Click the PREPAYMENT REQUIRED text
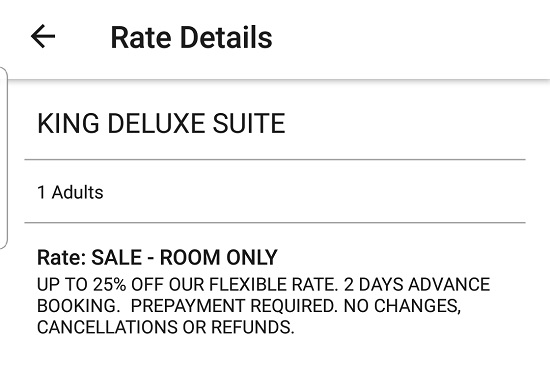 point(234,306)
